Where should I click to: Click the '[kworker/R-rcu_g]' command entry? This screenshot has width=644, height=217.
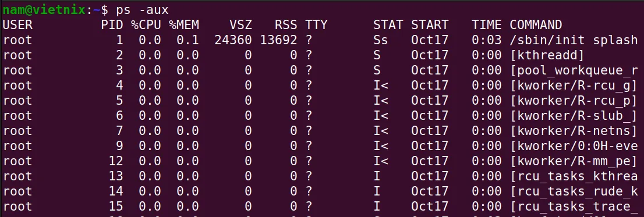point(574,86)
